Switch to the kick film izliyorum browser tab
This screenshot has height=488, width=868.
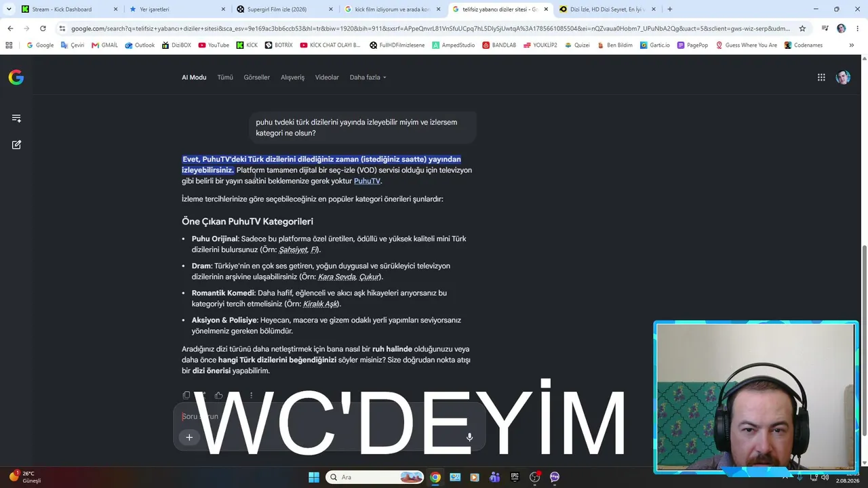(392, 9)
